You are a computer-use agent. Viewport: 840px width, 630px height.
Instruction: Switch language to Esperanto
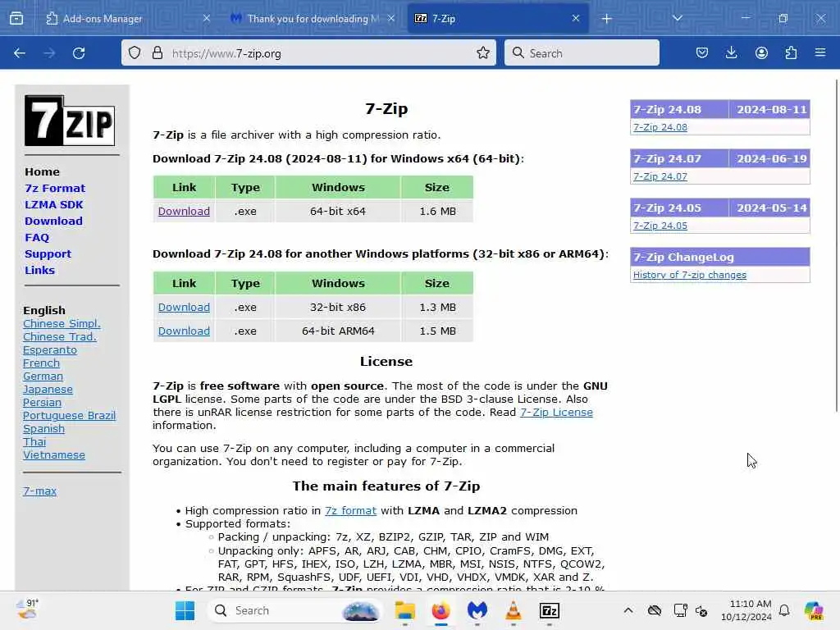pyautogui.click(x=50, y=349)
